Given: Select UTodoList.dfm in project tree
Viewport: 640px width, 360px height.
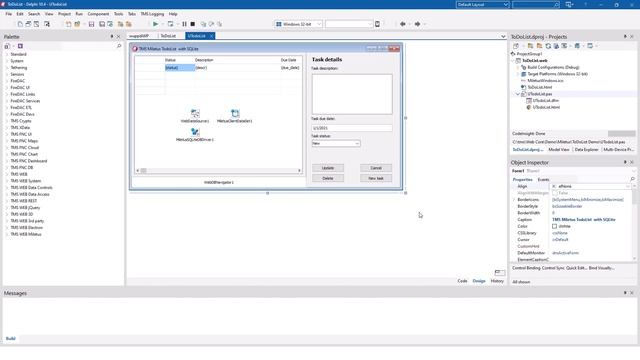Looking at the screenshot, I should [x=546, y=100].
